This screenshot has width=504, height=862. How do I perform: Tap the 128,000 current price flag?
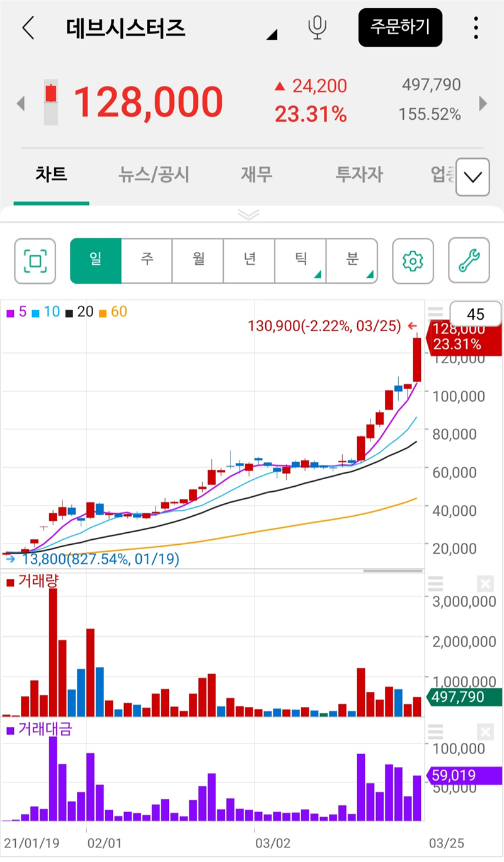(464, 337)
